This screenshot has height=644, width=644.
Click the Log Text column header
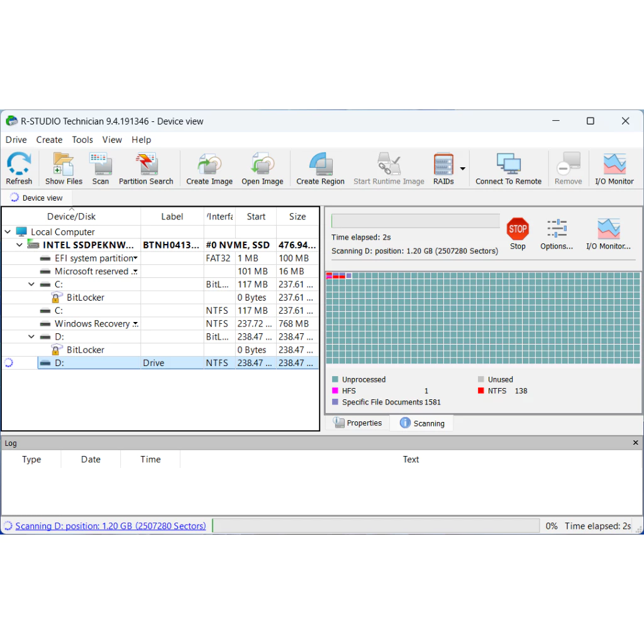tap(411, 459)
